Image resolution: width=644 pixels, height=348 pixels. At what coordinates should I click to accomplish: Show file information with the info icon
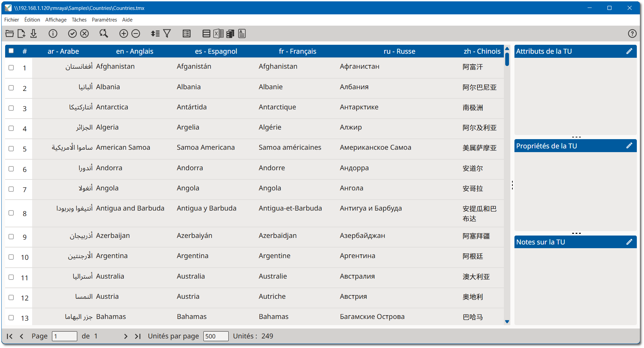tap(53, 34)
